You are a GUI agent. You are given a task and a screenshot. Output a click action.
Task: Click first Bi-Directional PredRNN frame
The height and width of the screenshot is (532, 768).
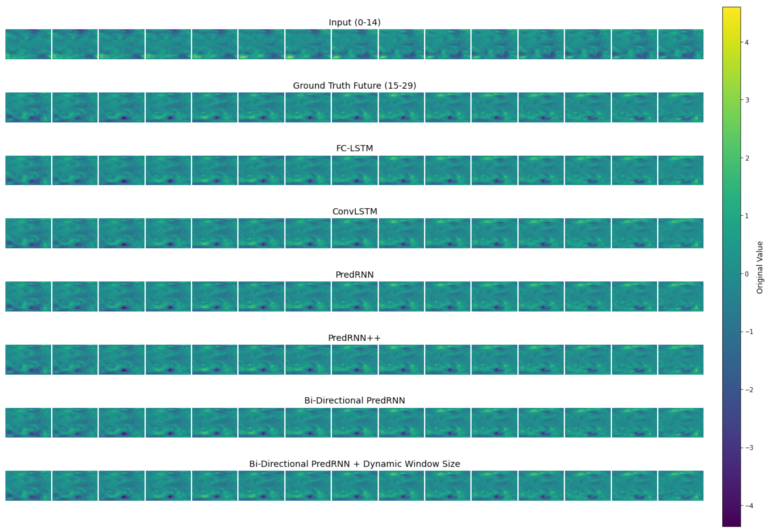[28, 422]
